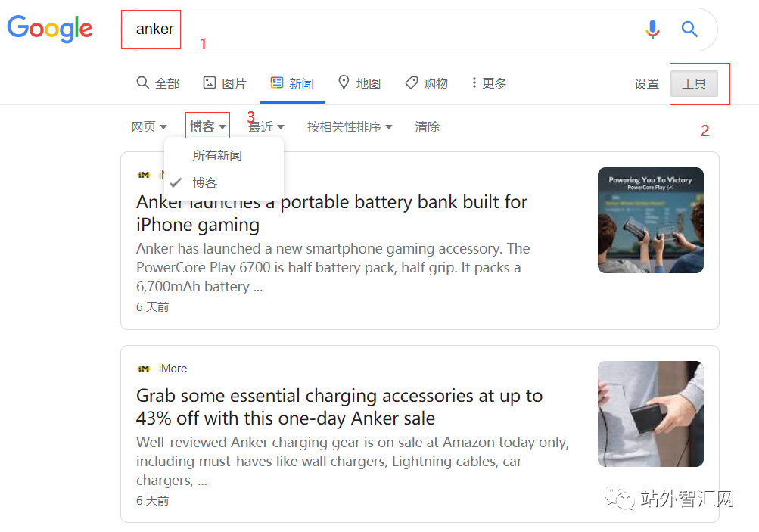Click the first result's snippet about PowerCore Play 6700
Screen dimensions: 759x532
pyautogui.click(x=333, y=267)
